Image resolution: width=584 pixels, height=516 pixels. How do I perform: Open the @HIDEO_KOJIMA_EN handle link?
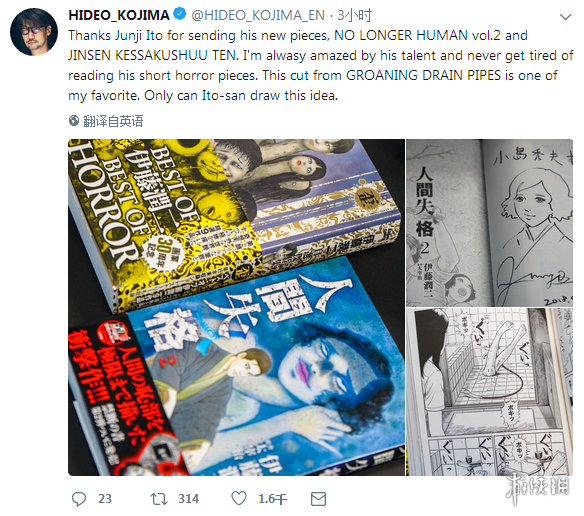[x=258, y=15]
